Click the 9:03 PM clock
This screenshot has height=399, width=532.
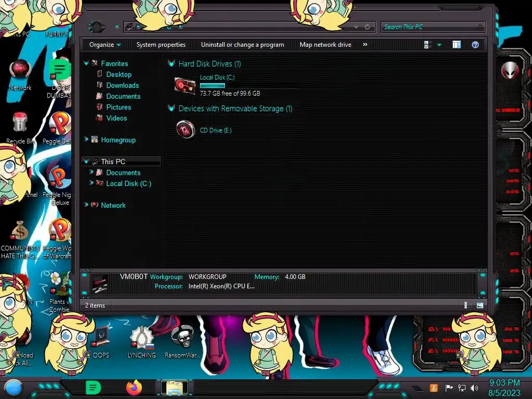[x=504, y=383]
